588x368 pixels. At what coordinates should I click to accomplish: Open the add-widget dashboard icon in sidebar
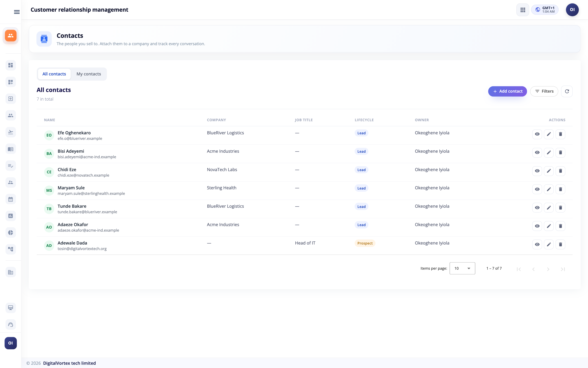point(11,82)
